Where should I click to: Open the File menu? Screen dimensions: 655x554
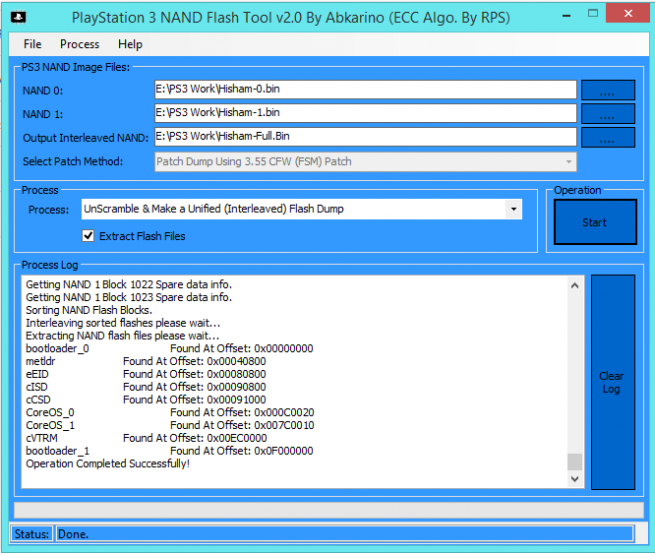(33, 44)
